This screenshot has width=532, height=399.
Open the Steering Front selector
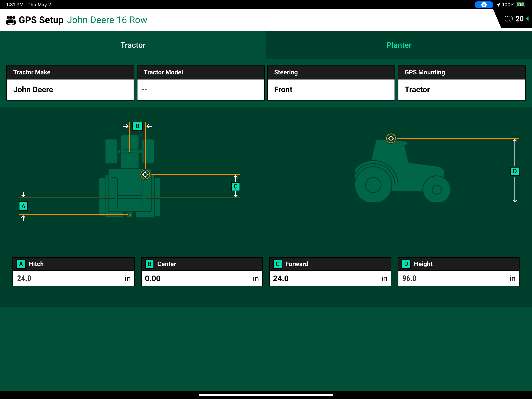(x=331, y=83)
